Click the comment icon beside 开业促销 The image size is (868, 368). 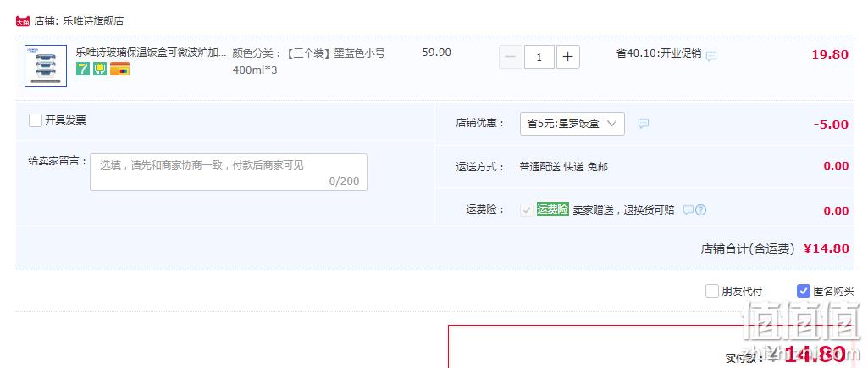[711, 56]
